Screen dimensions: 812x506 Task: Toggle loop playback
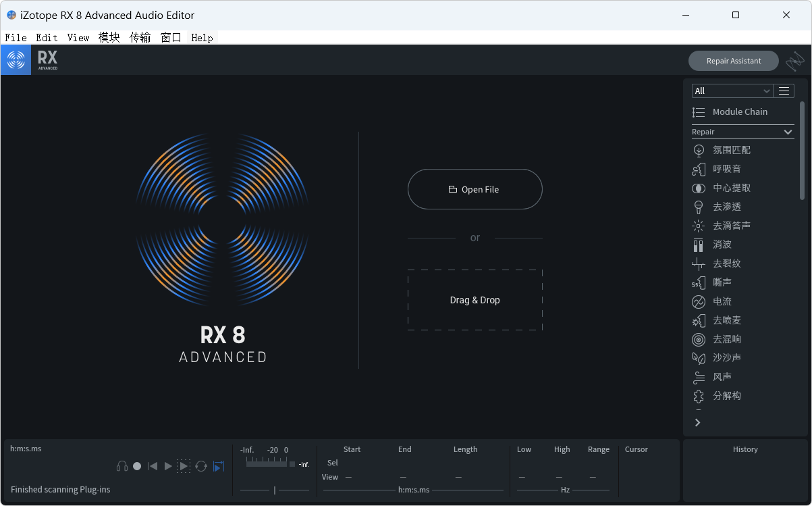click(x=201, y=466)
